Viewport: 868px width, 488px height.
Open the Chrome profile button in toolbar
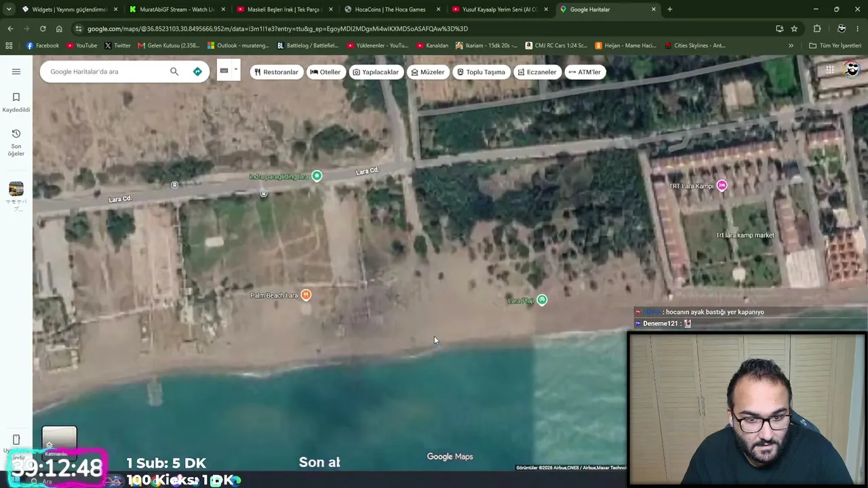[841, 28]
